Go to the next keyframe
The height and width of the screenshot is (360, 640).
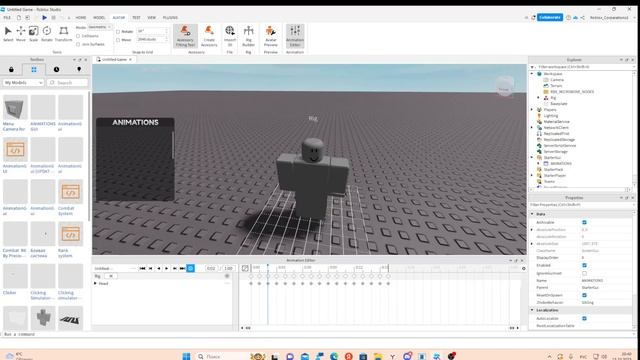pos(175,268)
